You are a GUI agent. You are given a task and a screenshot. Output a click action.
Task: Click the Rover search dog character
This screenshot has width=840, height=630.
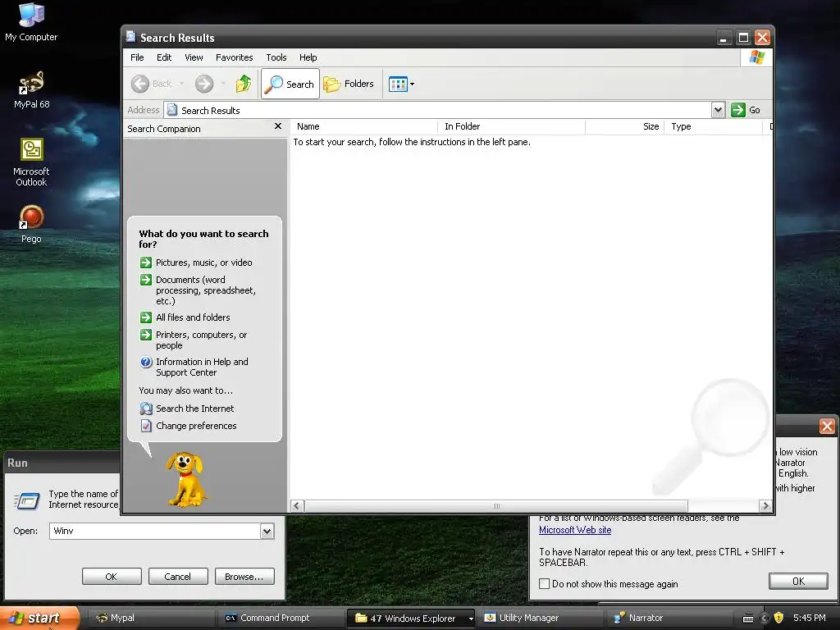point(186,479)
